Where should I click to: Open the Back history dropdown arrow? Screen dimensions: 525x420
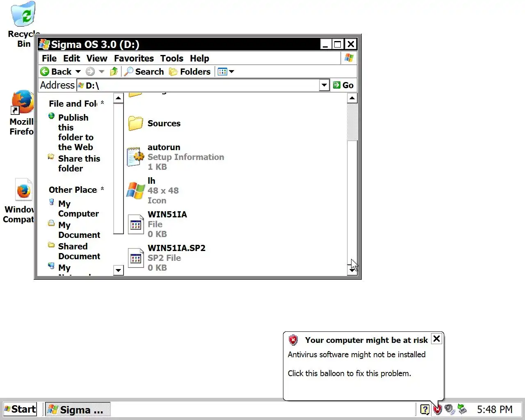coord(78,72)
